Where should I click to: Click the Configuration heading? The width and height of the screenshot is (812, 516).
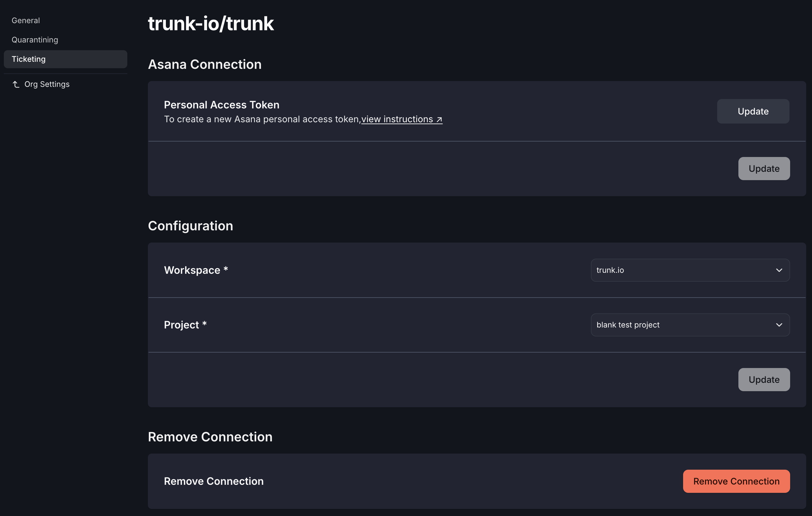click(x=191, y=226)
